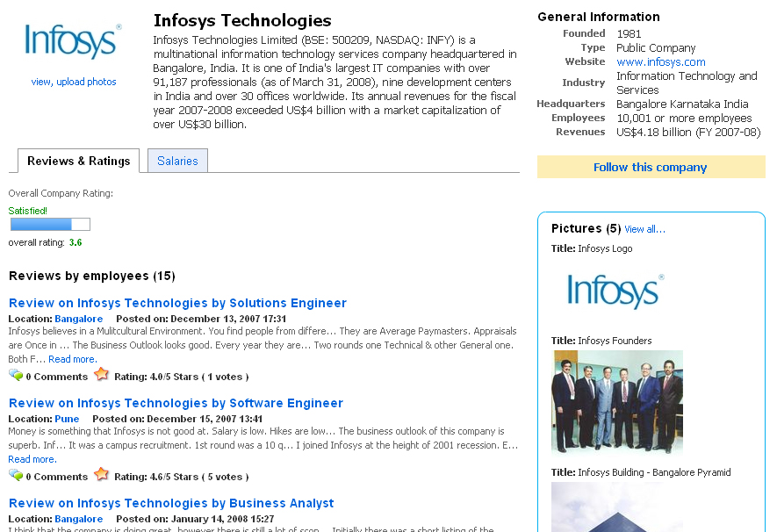Click the overall company rating bar
Viewport: 777px width, 532px height.
pyautogui.click(x=50, y=224)
